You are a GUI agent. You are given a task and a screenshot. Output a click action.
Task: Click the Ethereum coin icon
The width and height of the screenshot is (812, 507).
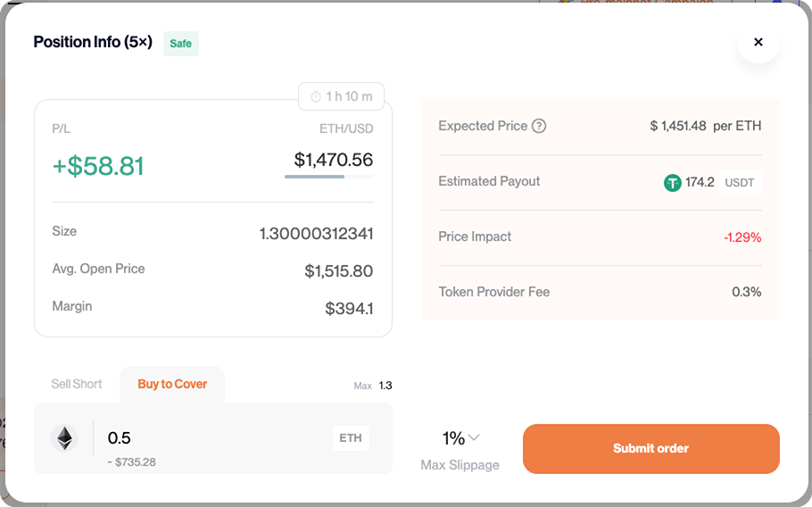point(64,438)
